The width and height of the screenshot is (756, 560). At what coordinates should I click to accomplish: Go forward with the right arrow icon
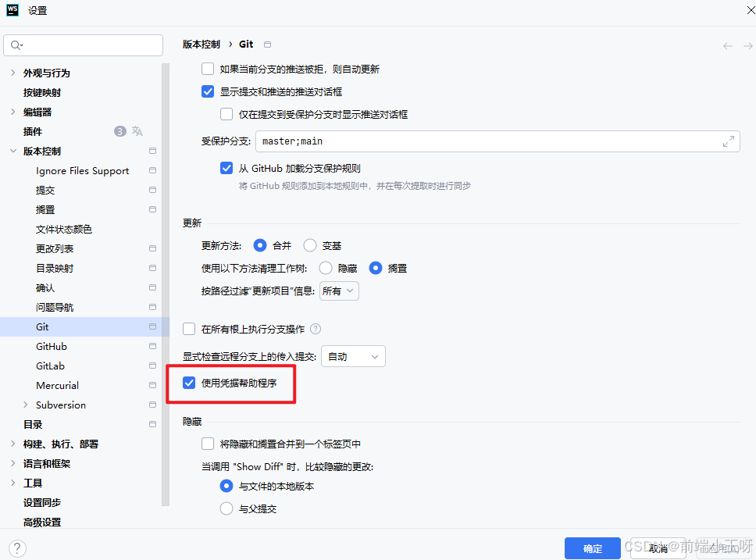[748, 46]
